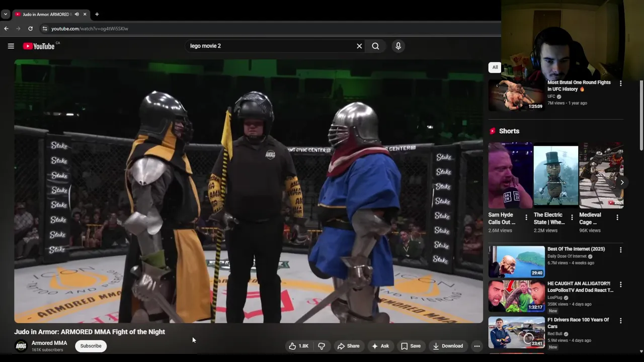Click the 'Red Bull' channel name
This screenshot has width=644, height=362.
pyautogui.click(x=555, y=334)
